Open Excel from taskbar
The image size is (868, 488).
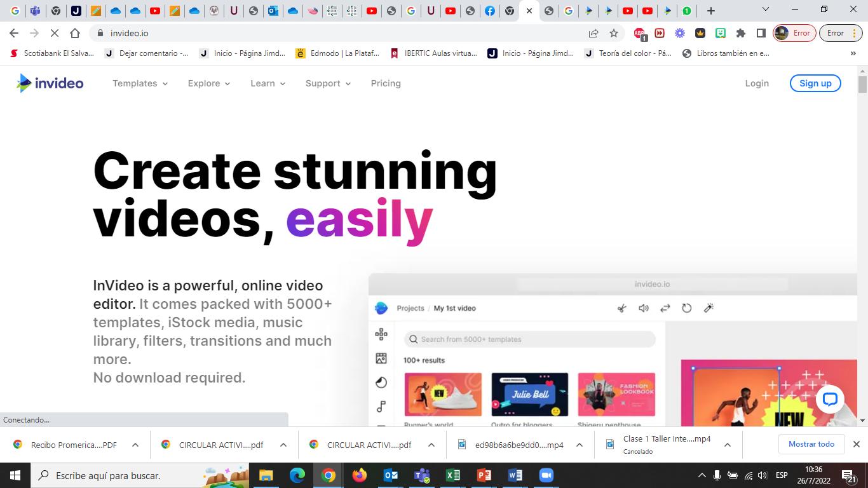click(452, 475)
